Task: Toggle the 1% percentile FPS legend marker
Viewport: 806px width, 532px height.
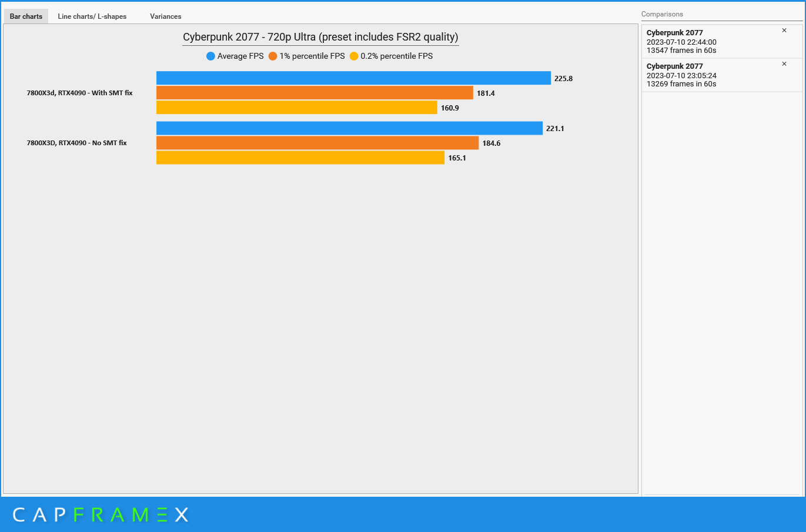Action: (273, 56)
